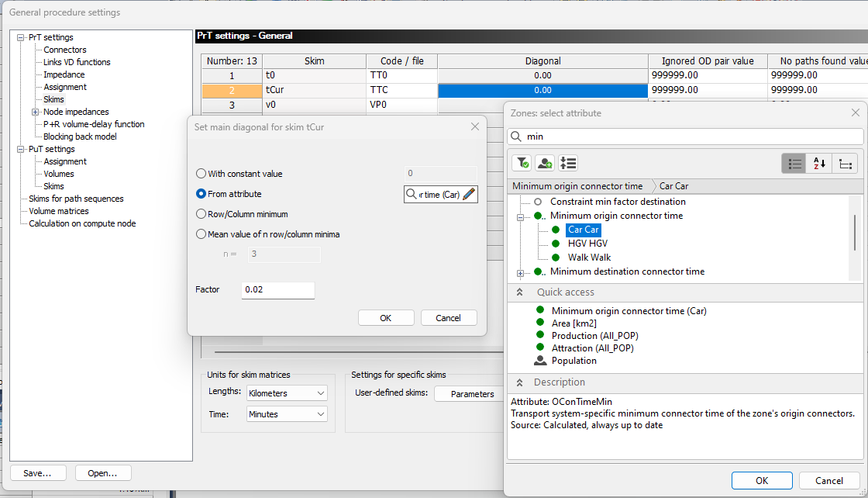This screenshot has width=868, height=498.
Task: Open the Time unit dropdown
Action: click(x=287, y=413)
